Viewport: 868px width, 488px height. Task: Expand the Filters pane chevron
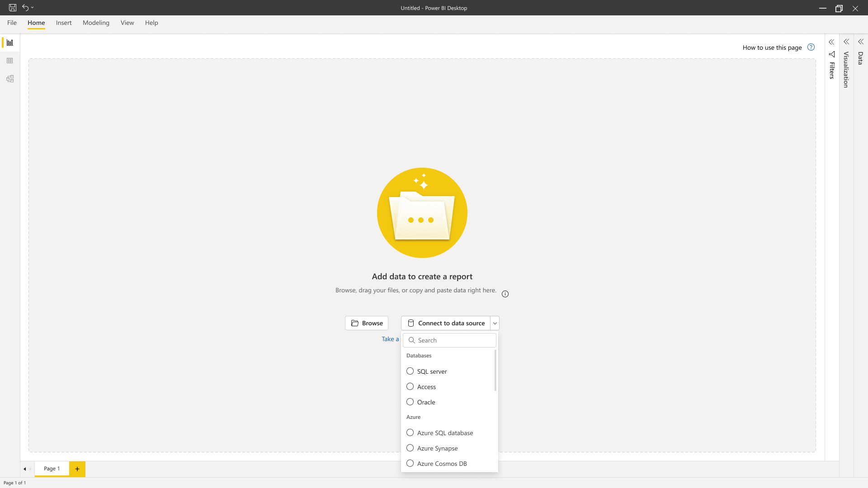831,42
